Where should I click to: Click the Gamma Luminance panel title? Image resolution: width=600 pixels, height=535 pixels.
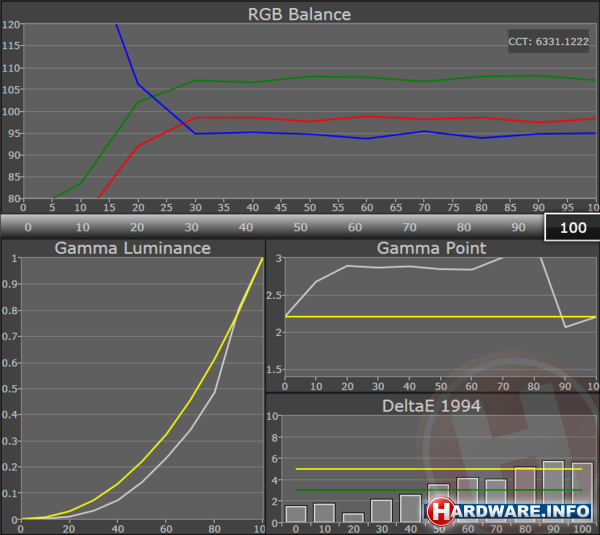(x=133, y=248)
